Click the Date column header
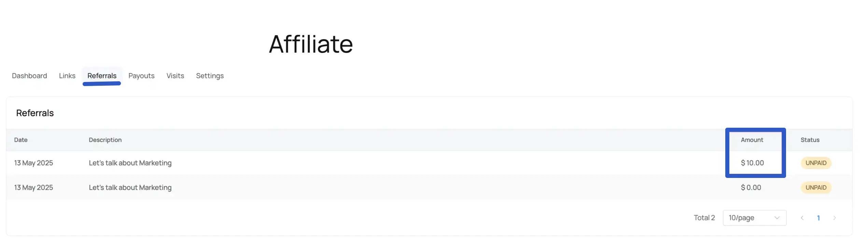This screenshot has height=250, width=868. (21, 140)
